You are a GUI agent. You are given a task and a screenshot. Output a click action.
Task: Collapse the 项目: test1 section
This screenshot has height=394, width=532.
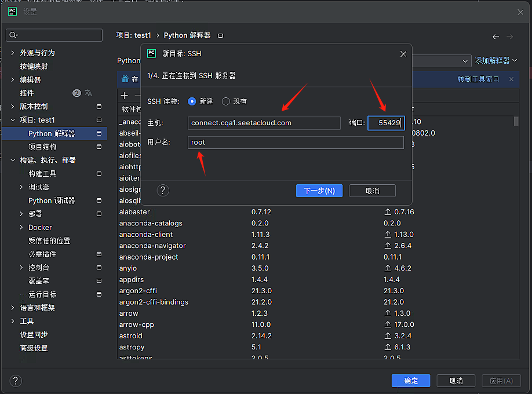(13, 120)
